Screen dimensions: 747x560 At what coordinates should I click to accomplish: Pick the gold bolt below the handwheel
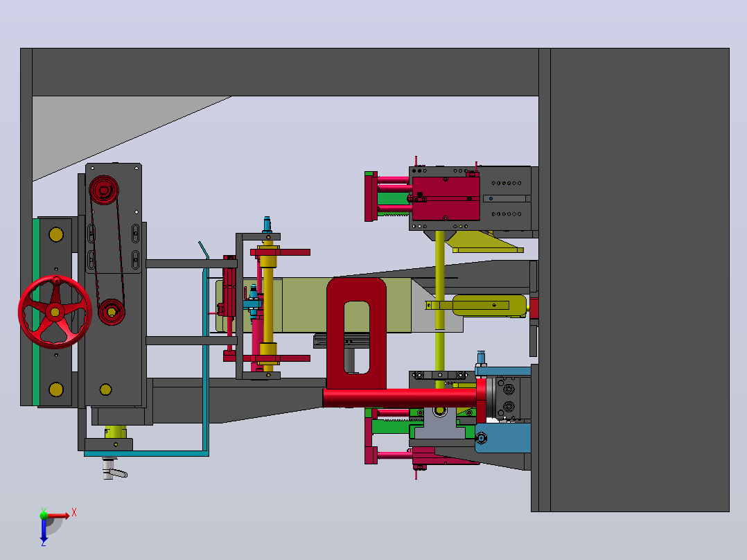(x=56, y=390)
